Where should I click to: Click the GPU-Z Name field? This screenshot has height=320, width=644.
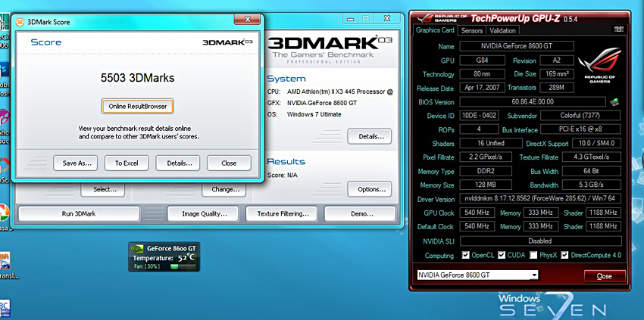[517, 46]
